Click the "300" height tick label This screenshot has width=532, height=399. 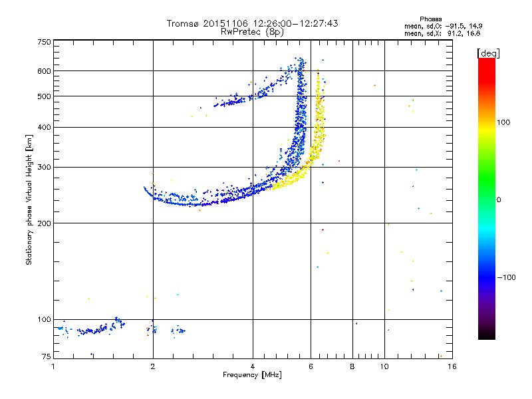(x=44, y=168)
